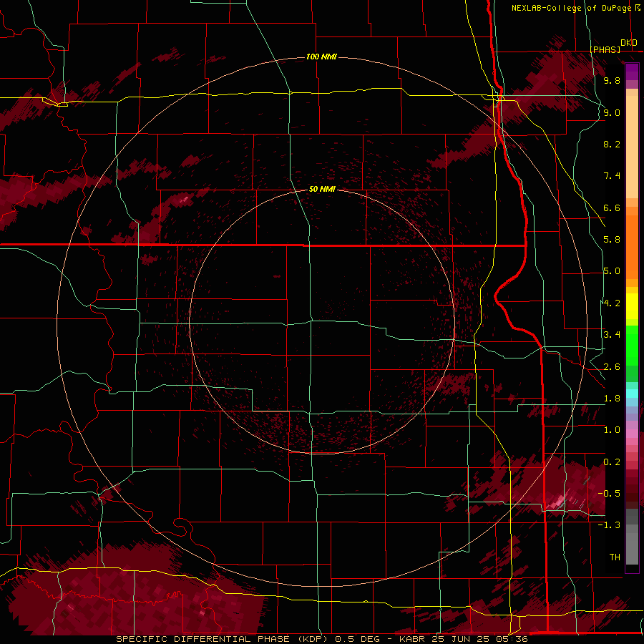Select the -1.3 scale label

click(609, 525)
